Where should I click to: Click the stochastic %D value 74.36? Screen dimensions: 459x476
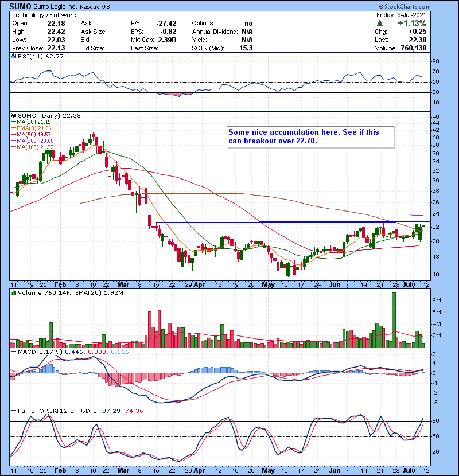pos(134,411)
